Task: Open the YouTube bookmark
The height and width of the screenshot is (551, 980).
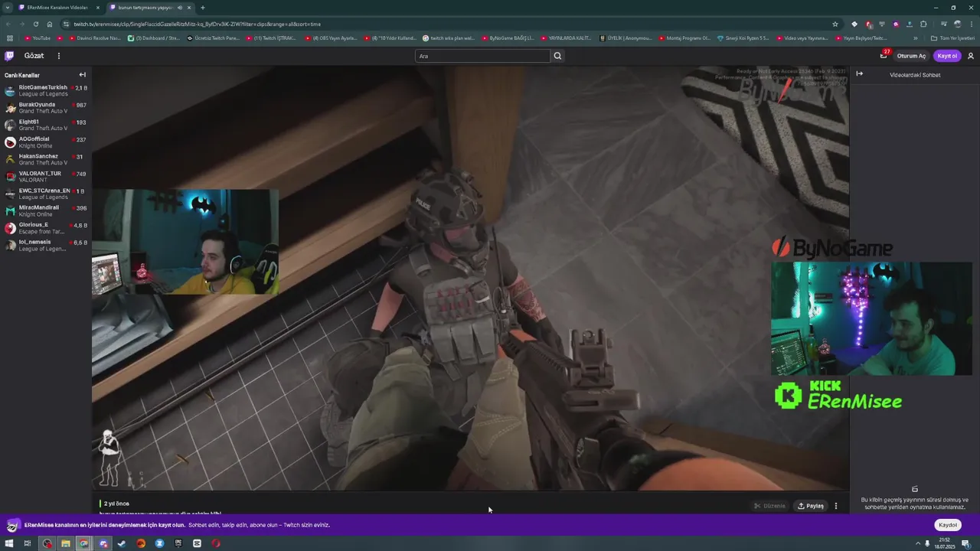Action: pyautogui.click(x=38, y=37)
